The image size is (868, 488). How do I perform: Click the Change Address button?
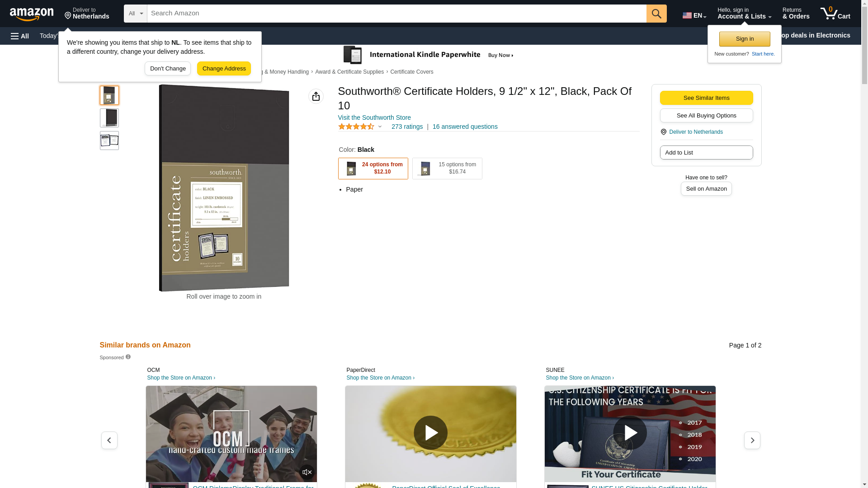pos(224,69)
